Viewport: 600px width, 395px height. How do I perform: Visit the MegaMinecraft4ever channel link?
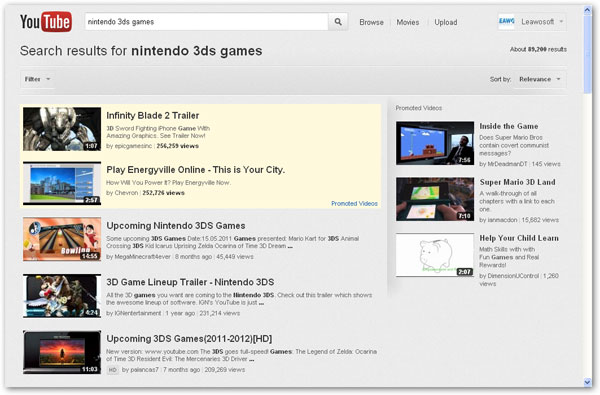point(142,257)
